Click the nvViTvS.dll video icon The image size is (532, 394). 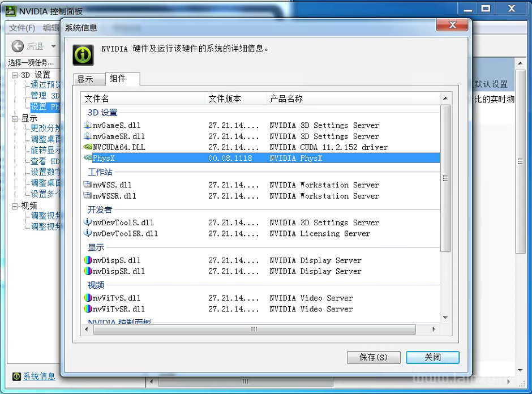click(88, 298)
